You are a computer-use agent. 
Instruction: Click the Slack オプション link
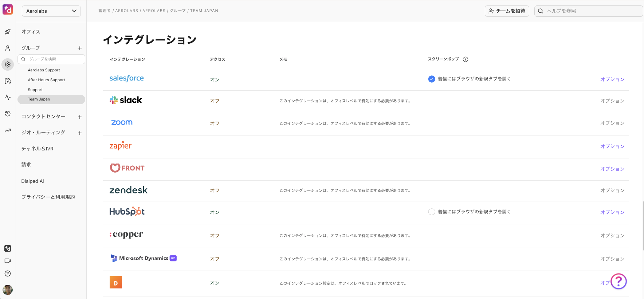click(x=612, y=101)
